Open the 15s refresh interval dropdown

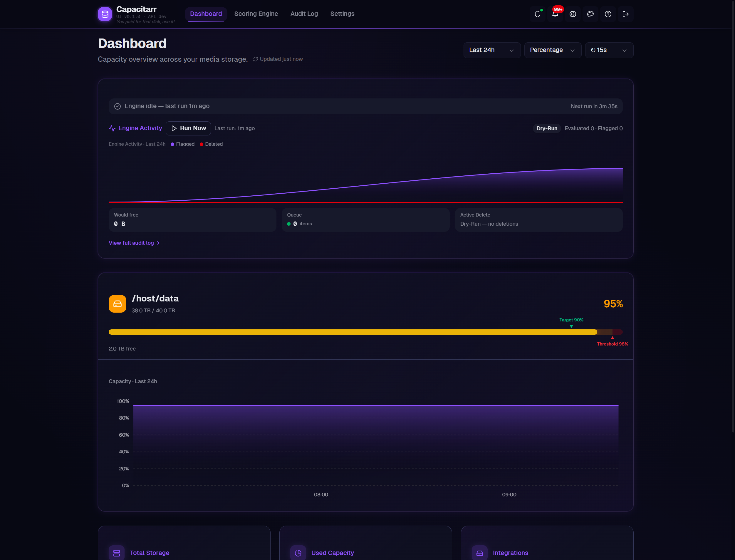609,50
